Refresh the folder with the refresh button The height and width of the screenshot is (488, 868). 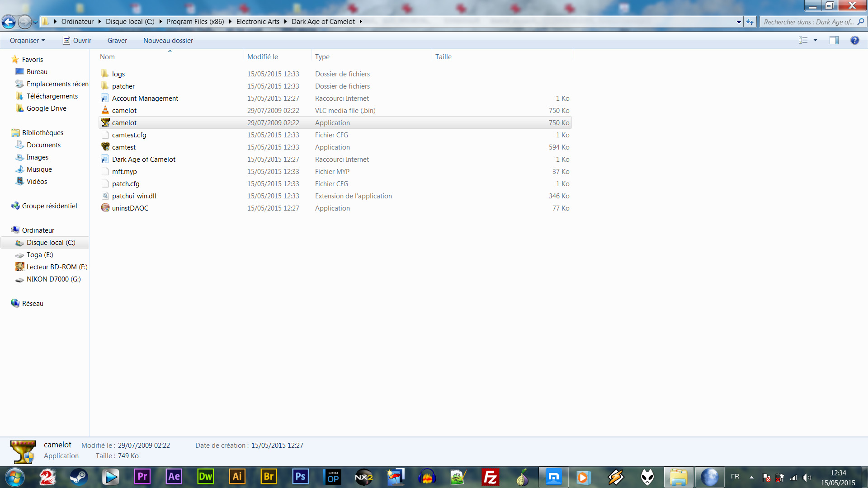750,22
